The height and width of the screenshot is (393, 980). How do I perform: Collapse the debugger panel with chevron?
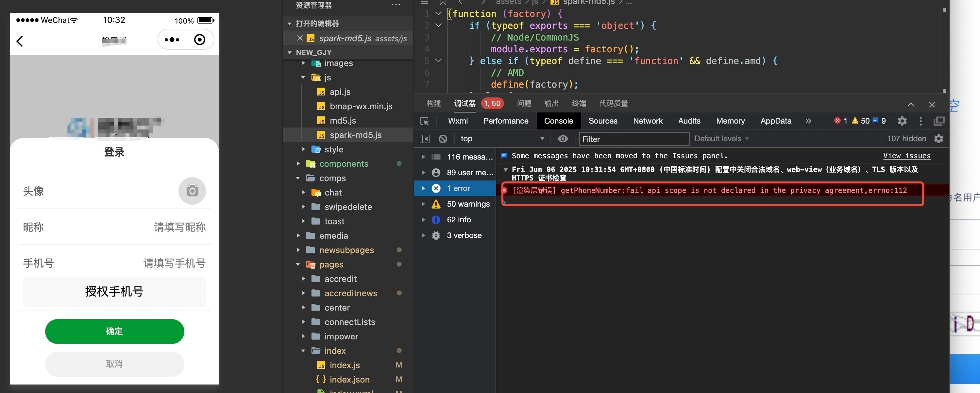pyautogui.click(x=911, y=104)
